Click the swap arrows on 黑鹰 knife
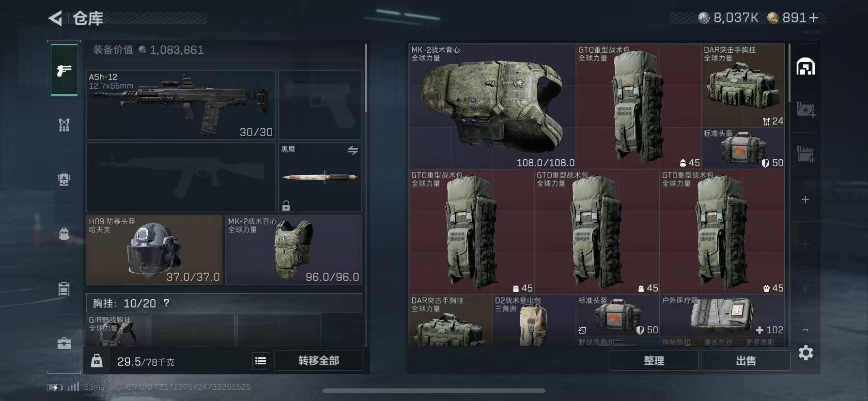Image resolution: width=868 pixels, height=401 pixels. coord(353,151)
